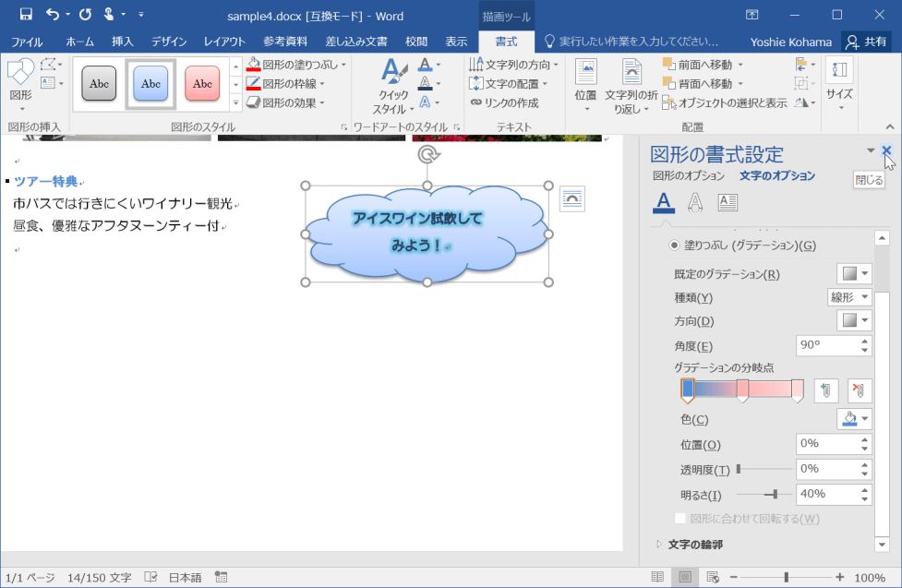
Task: Switch to 図形のオプション in the pane
Action: [689, 175]
